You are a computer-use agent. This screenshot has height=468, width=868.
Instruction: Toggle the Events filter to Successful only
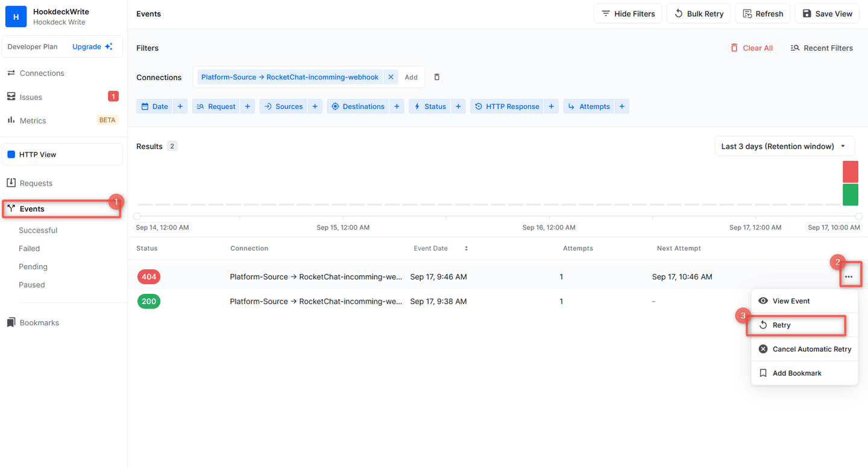click(x=37, y=230)
